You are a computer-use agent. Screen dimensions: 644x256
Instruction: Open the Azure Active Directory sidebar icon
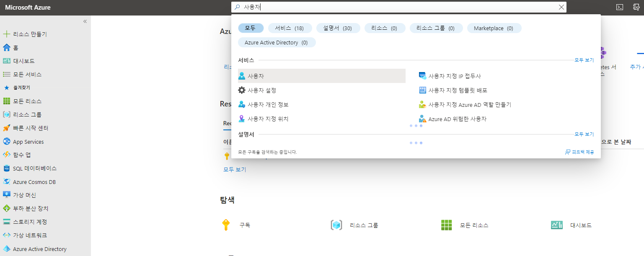coord(6,249)
